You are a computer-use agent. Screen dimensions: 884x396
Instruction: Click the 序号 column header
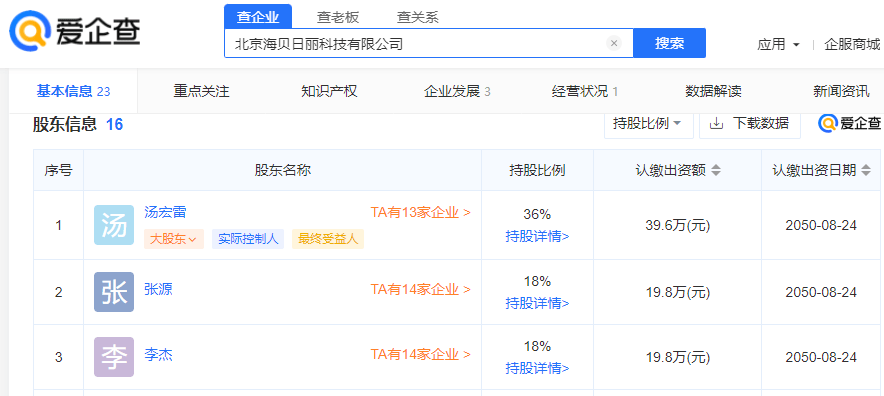[x=58, y=170]
